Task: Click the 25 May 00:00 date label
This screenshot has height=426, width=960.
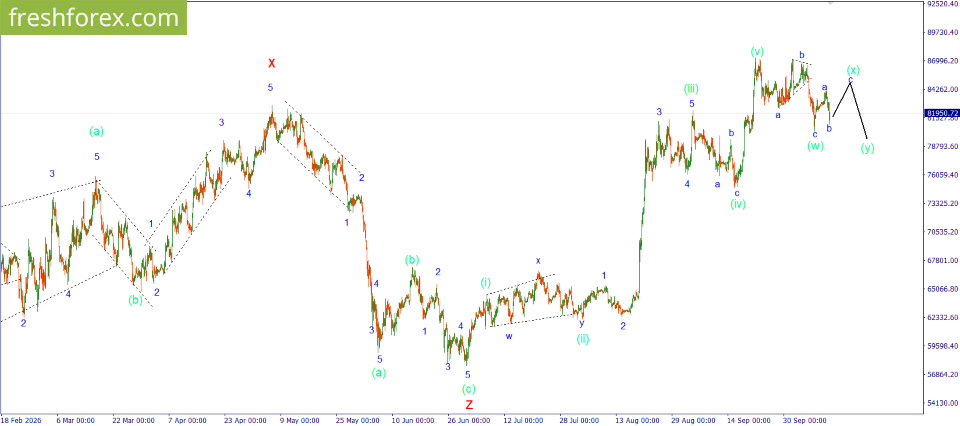Action: click(x=356, y=421)
